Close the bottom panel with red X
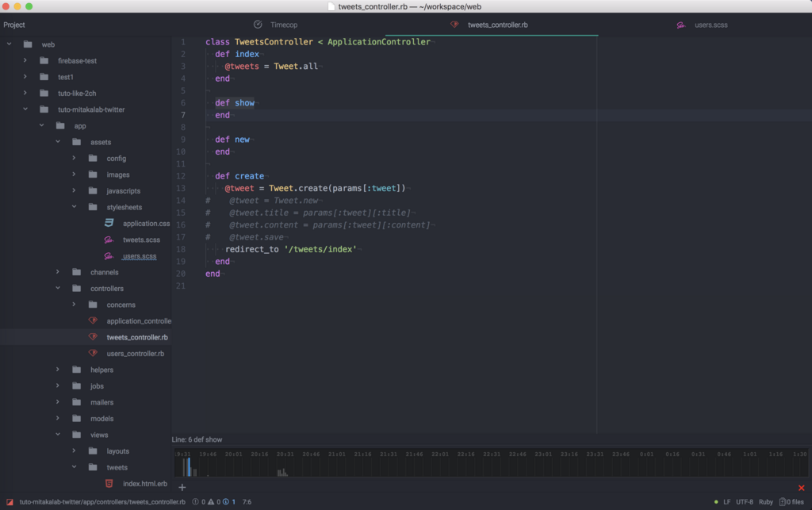Viewport: 812px width, 510px height. click(x=801, y=488)
